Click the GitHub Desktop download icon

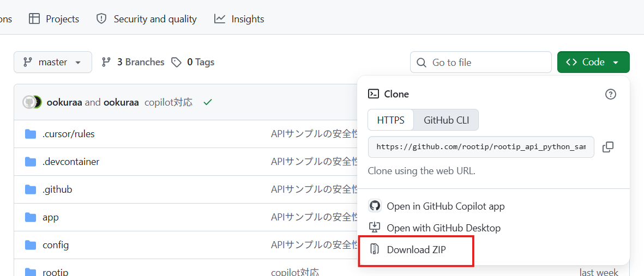(x=374, y=228)
